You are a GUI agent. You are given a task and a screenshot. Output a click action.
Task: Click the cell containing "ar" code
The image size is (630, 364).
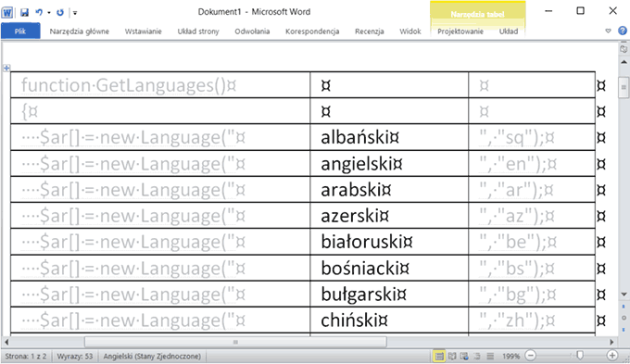click(x=532, y=190)
